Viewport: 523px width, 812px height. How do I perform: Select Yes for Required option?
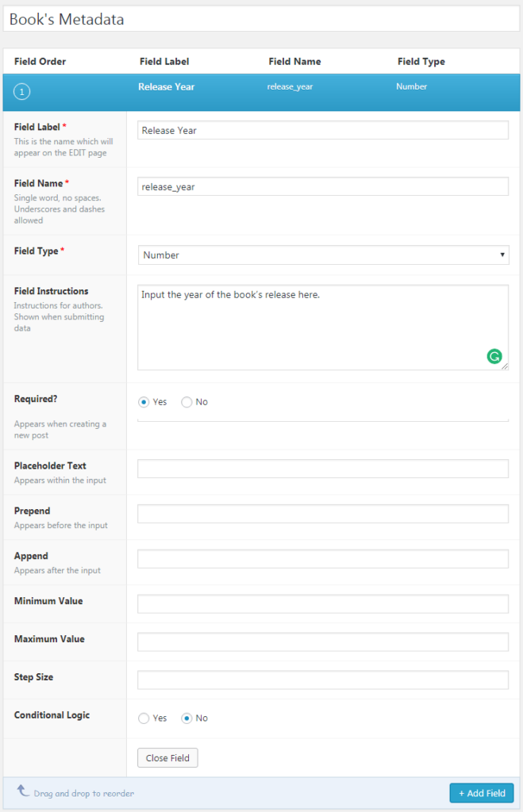tap(144, 402)
